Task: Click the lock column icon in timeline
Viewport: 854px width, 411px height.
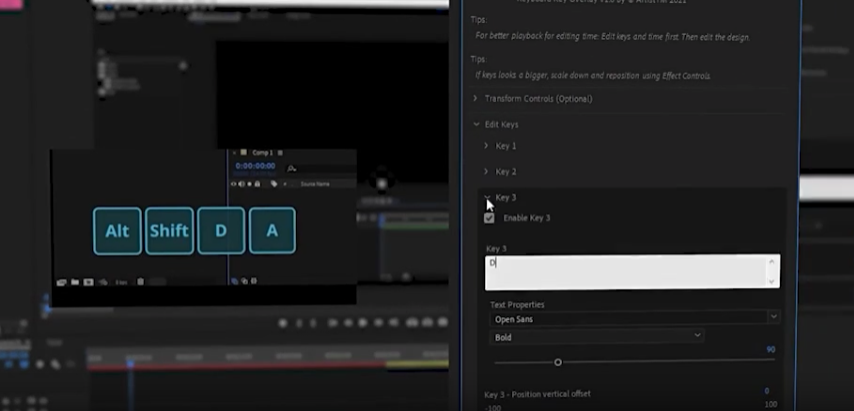Action: point(259,184)
